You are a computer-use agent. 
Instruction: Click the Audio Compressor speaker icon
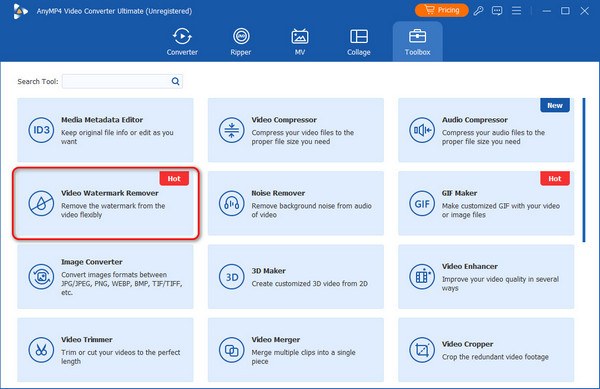coord(422,130)
